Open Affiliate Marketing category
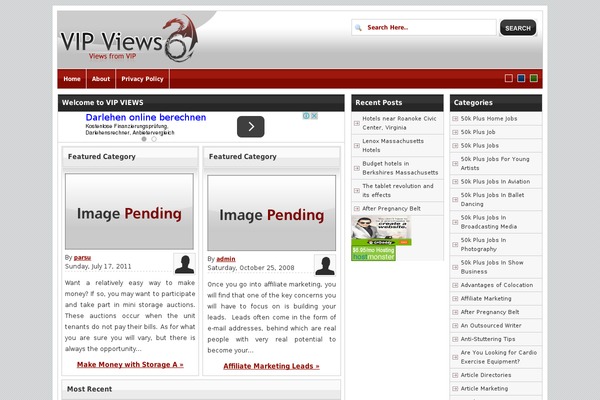Image resolution: width=600 pixels, height=400 pixels. 486,299
